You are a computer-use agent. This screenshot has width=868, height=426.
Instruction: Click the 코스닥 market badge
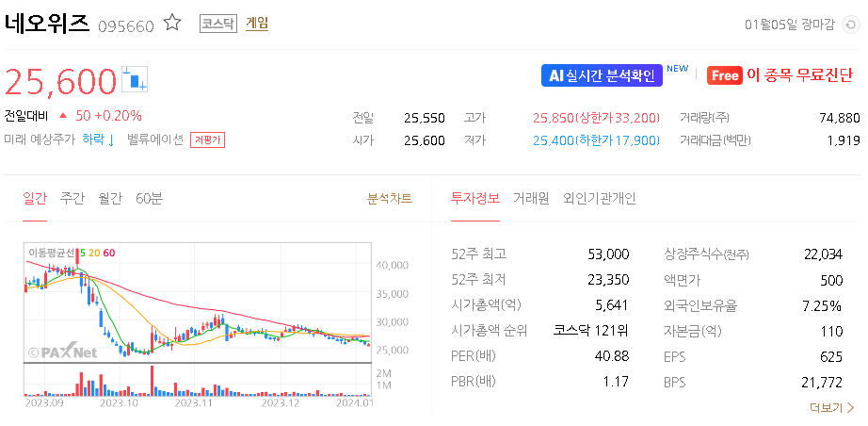(218, 24)
